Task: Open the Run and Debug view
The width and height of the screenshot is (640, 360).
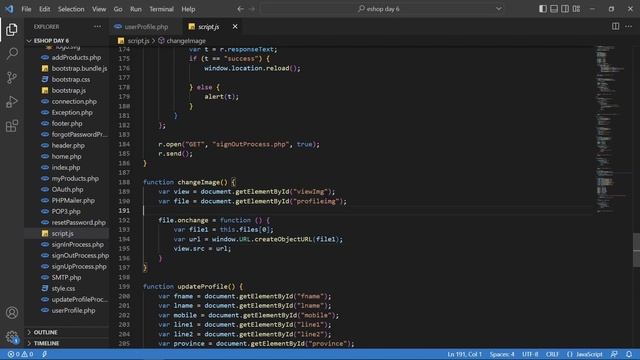Action: [12, 102]
